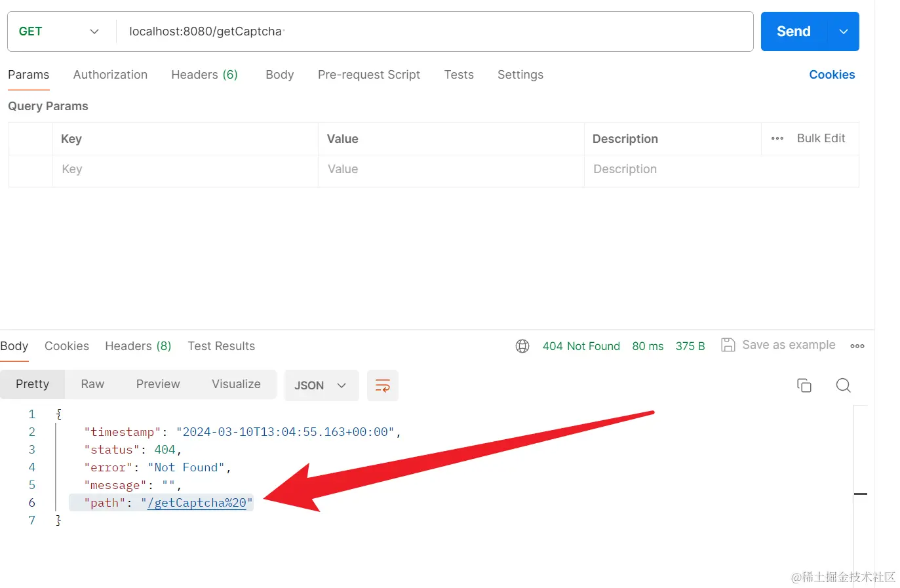Click the request URL input field

[434, 31]
